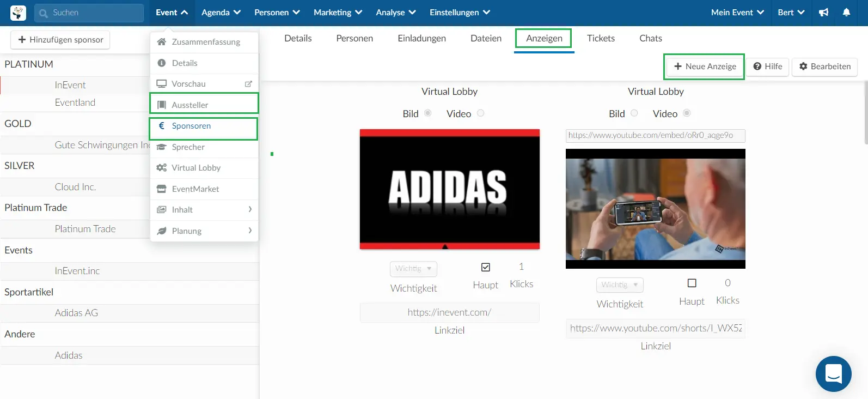Screen dimensions: 868x399
Task: Expand the Agenda menu
Action: [221, 13]
